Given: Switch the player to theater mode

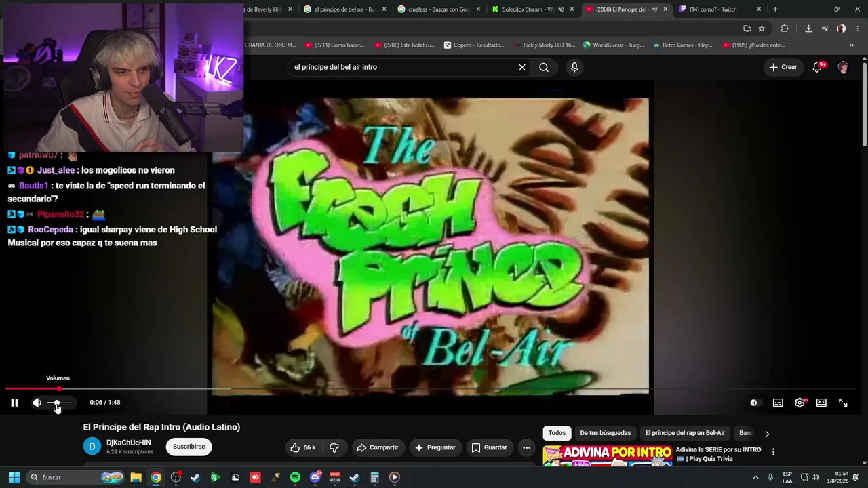Looking at the screenshot, I should click(x=821, y=403).
